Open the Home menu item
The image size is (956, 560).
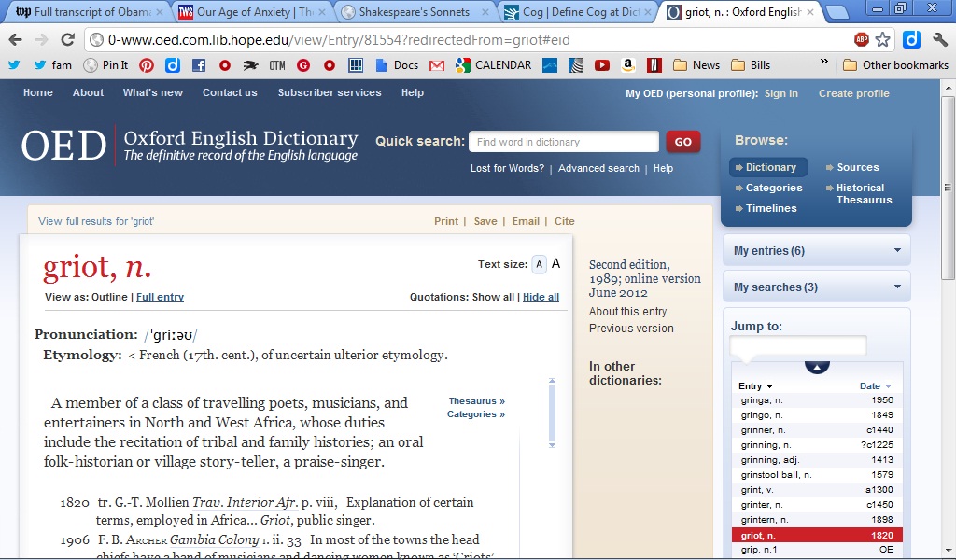coord(37,92)
